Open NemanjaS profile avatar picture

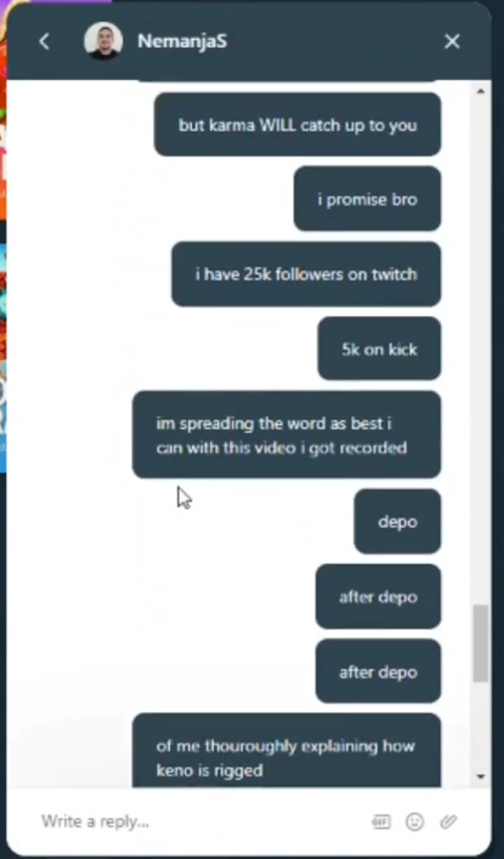[103, 41]
